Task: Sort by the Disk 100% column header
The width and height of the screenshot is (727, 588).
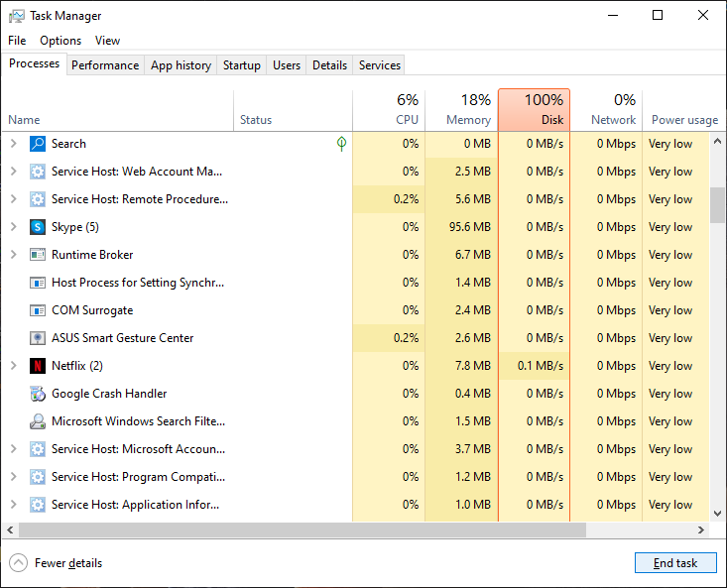Action: click(535, 110)
